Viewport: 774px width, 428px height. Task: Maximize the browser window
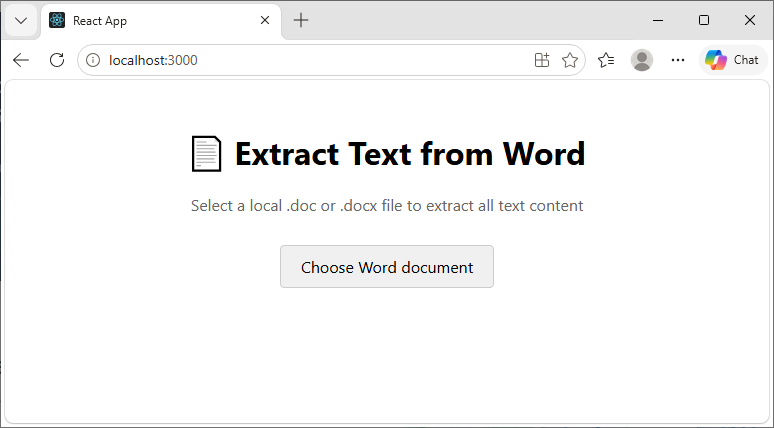(x=704, y=20)
